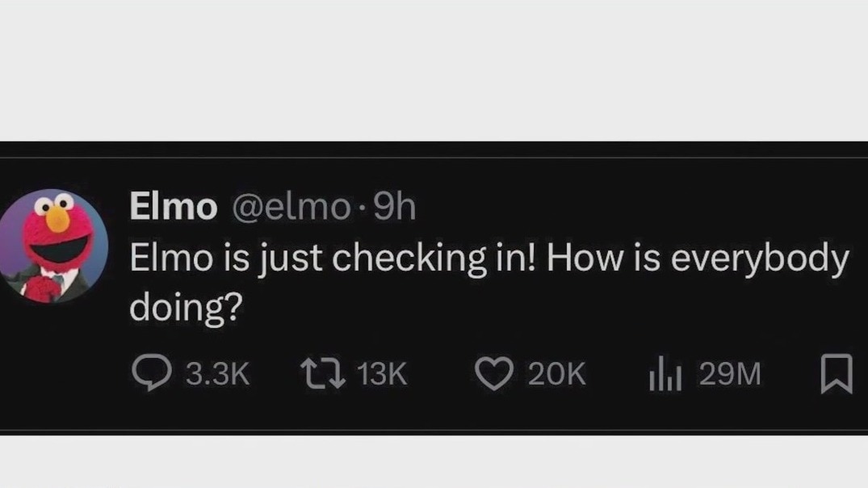Image resolution: width=868 pixels, height=488 pixels.
Task: Expand tweet analytics via the views counter
Action: pos(732,372)
